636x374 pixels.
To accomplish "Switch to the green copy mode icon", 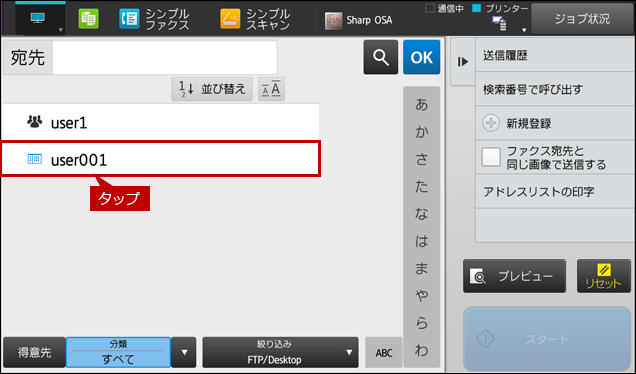I will click(x=88, y=19).
